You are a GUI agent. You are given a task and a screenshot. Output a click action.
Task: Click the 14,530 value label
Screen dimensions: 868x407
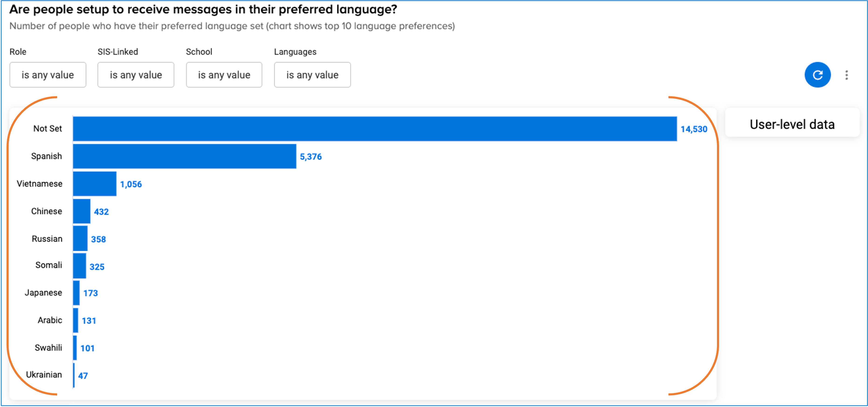click(694, 129)
